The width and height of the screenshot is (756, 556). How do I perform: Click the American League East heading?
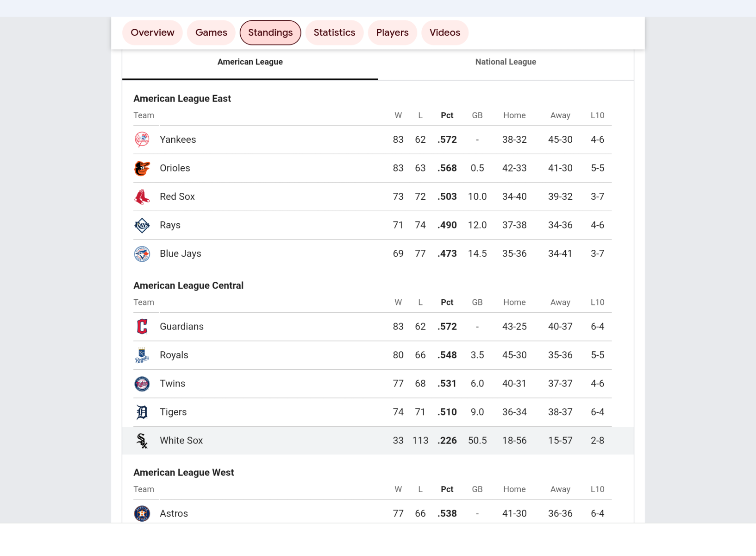pyautogui.click(x=182, y=99)
